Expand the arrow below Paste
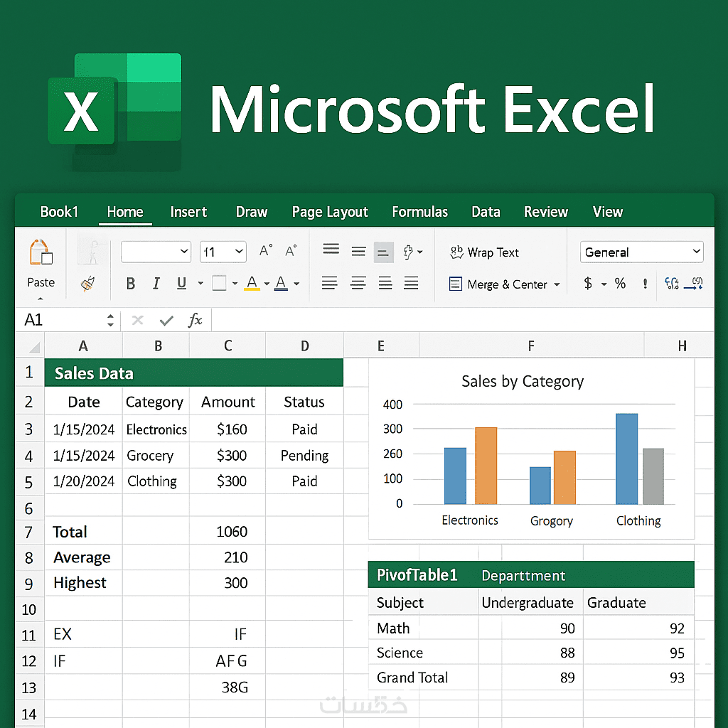The image size is (728, 728). tap(41, 299)
